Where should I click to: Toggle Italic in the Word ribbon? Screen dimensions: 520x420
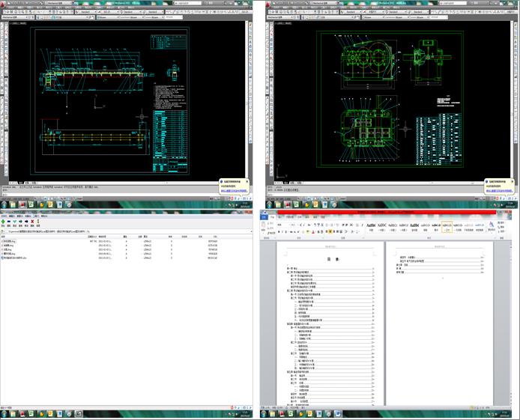point(282,232)
